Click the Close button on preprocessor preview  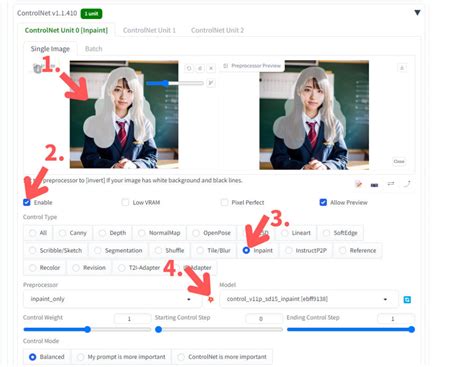pyautogui.click(x=399, y=161)
